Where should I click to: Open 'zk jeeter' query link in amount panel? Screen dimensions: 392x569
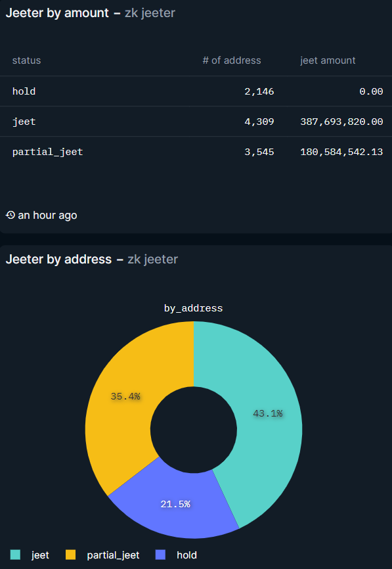click(150, 12)
